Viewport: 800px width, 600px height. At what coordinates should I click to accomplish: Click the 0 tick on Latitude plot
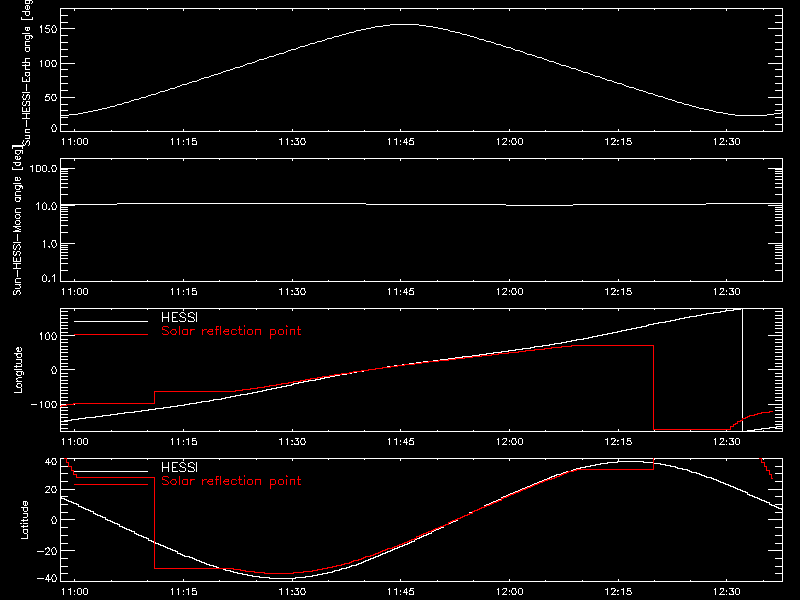(54, 520)
